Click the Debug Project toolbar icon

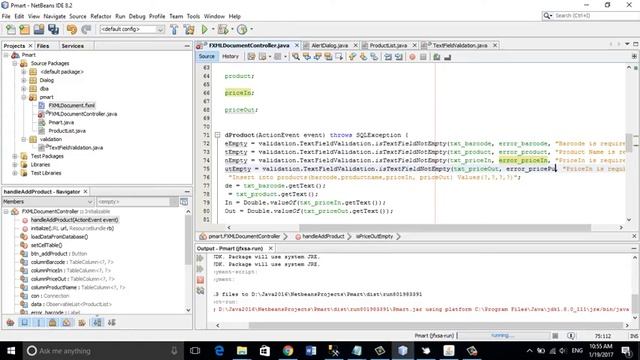point(223,29)
